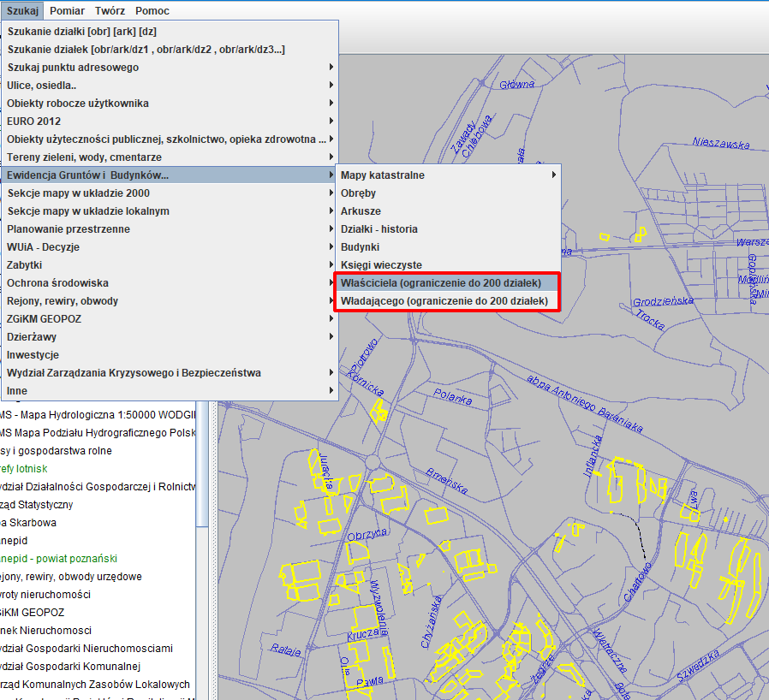Select Zabytki from the Szukaj menu
This screenshot has width=769, height=700.
(25, 265)
